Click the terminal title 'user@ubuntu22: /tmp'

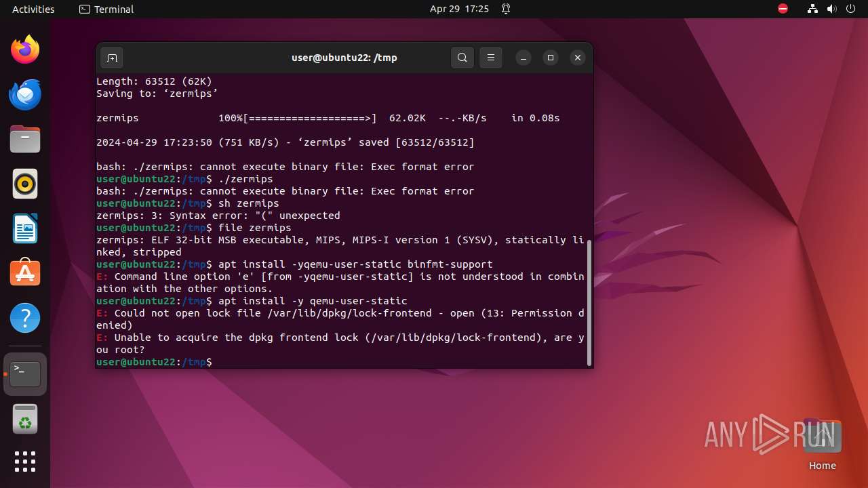coord(344,58)
